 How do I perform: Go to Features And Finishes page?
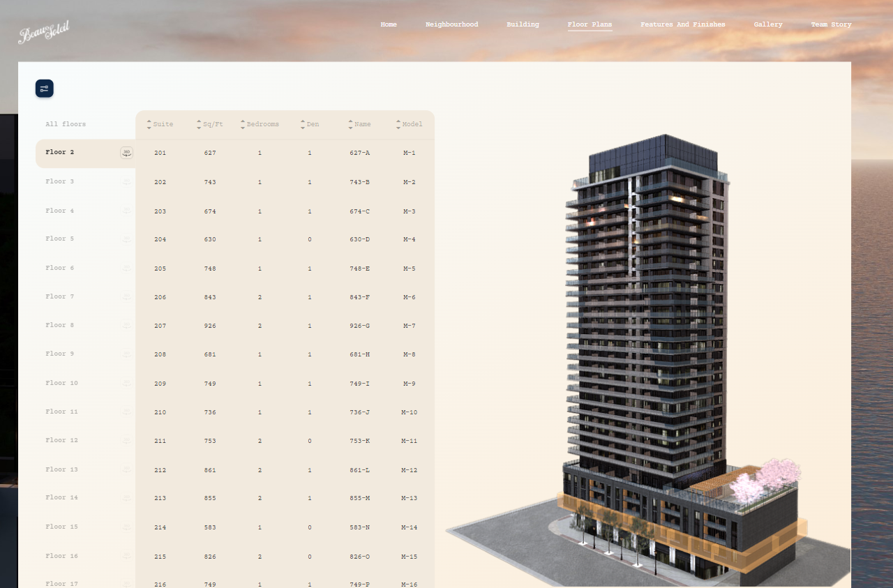point(682,24)
